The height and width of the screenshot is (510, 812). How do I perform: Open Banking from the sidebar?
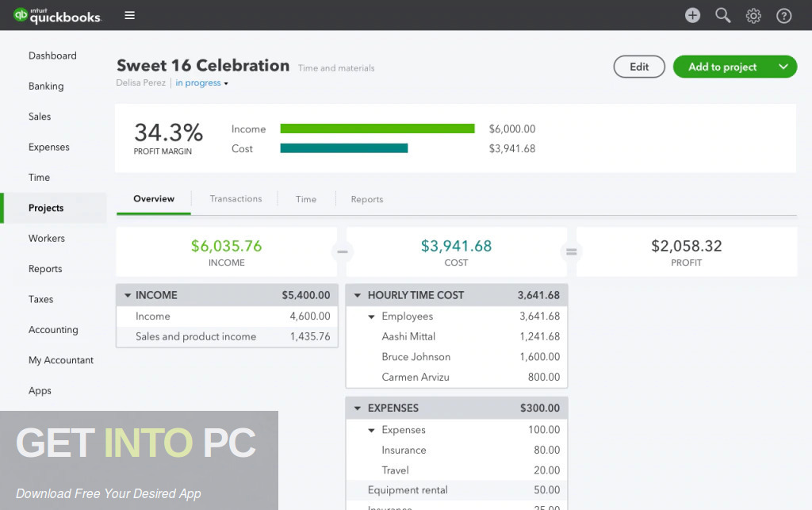pos(46,86)
